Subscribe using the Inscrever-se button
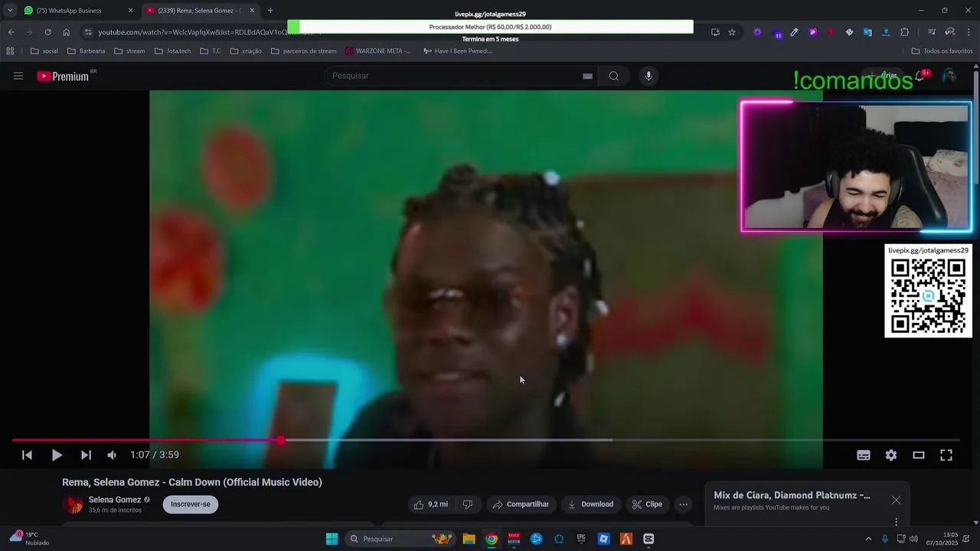980x551 pixels. pos(191,504)
